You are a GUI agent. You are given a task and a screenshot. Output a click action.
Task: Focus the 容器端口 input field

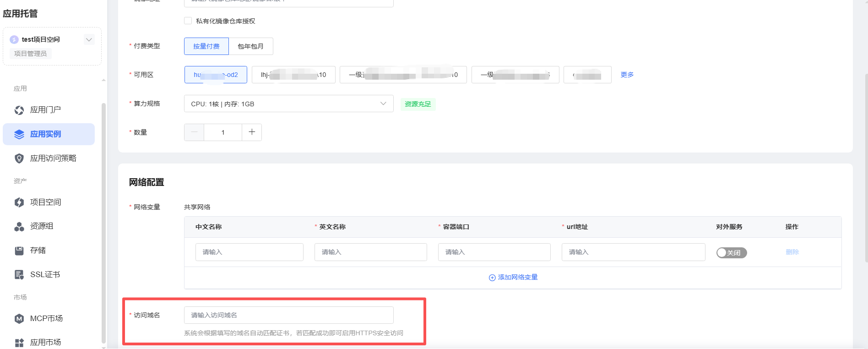(x=494, y=252)
